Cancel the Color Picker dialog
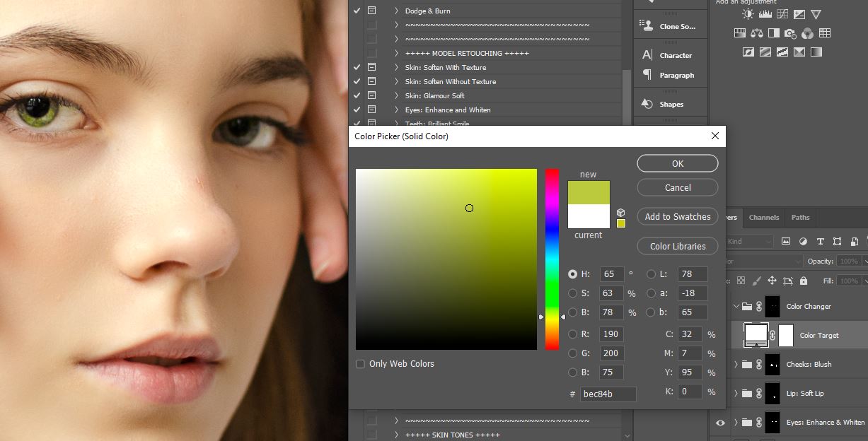Screen dimensions: 868x441 678,187
